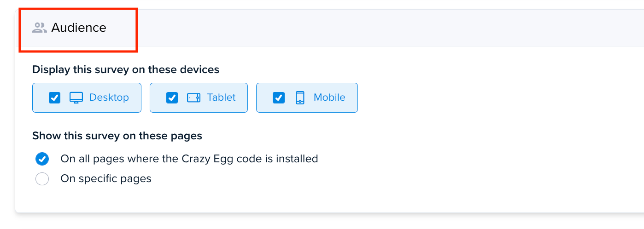Uncheck the Tablet checkbox
Screen dimensions: 644x229
(172, 97)
